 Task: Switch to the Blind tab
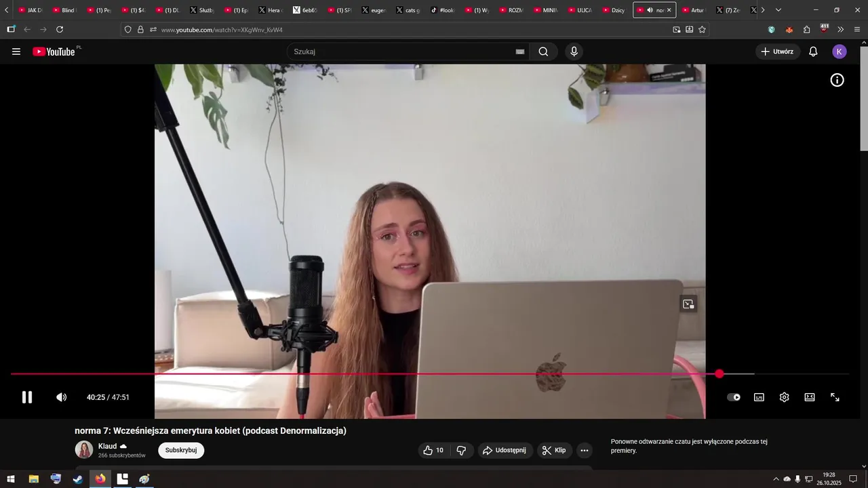click(x=64, y=10)
